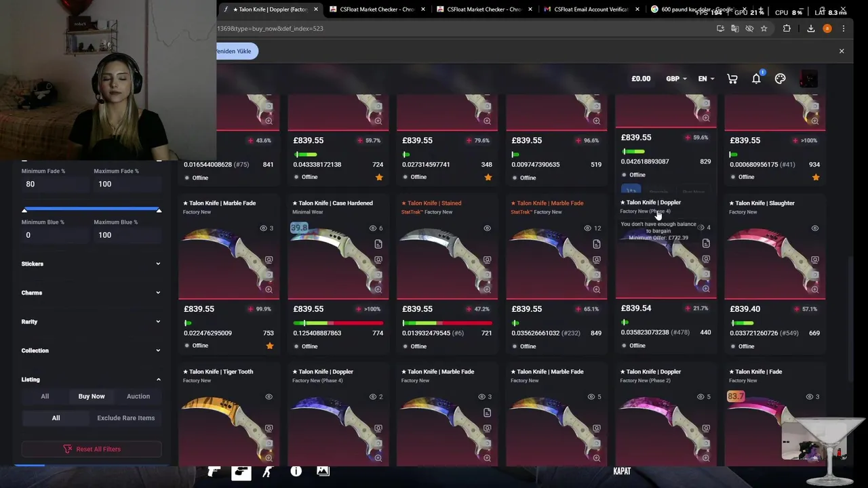Switch to Talon Knife Doppler browser tab
Image resolution: width=868 pixels, height=488 pixels.
point(270,9)
